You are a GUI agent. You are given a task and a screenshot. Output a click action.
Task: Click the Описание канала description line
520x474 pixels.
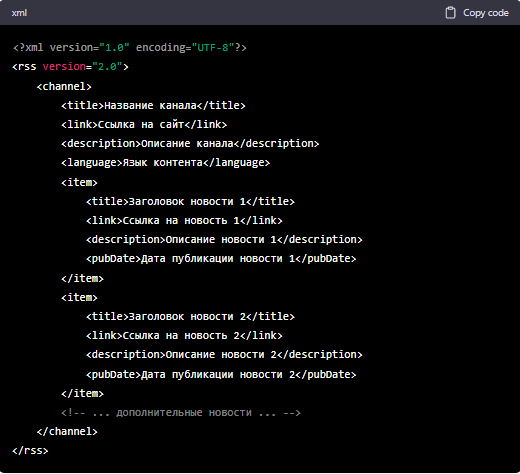pyautogui.click(x=190, y=144)
